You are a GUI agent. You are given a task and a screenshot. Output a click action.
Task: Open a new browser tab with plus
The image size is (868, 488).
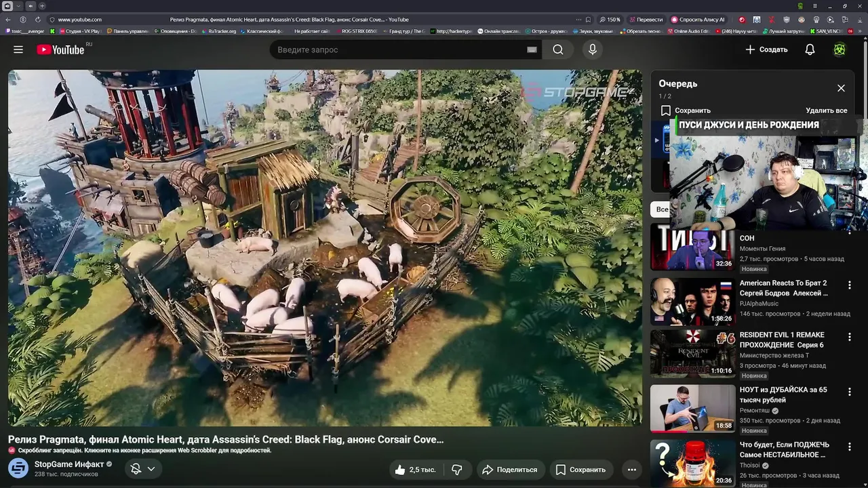[42, 6]
